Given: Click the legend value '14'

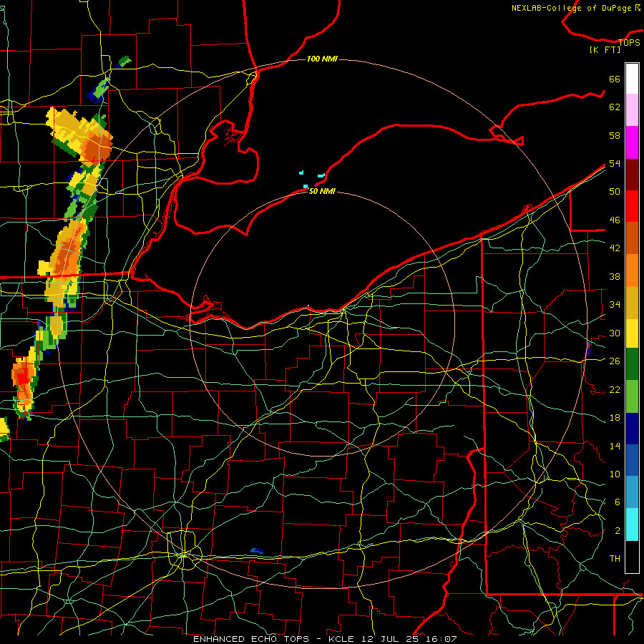Looking at the screenshot, I should 615,446.
